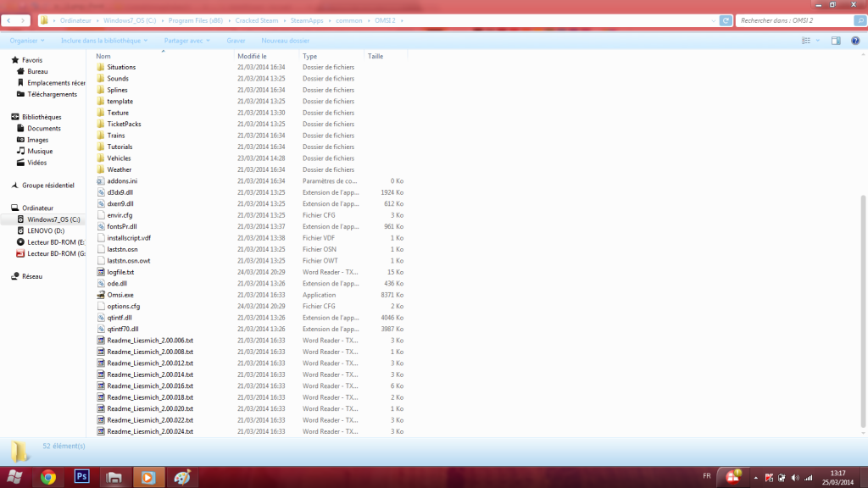Click the FR language indicator

point(707,476)
